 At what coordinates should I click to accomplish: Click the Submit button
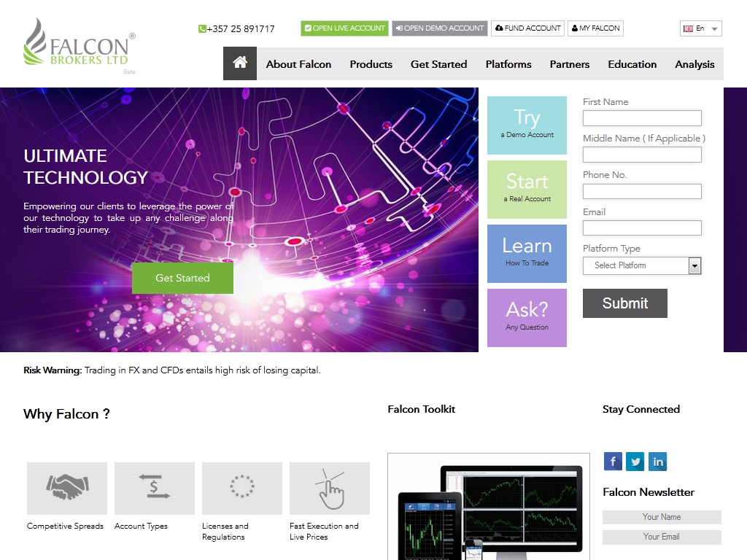pyautogui.click(x=624, y=303)
